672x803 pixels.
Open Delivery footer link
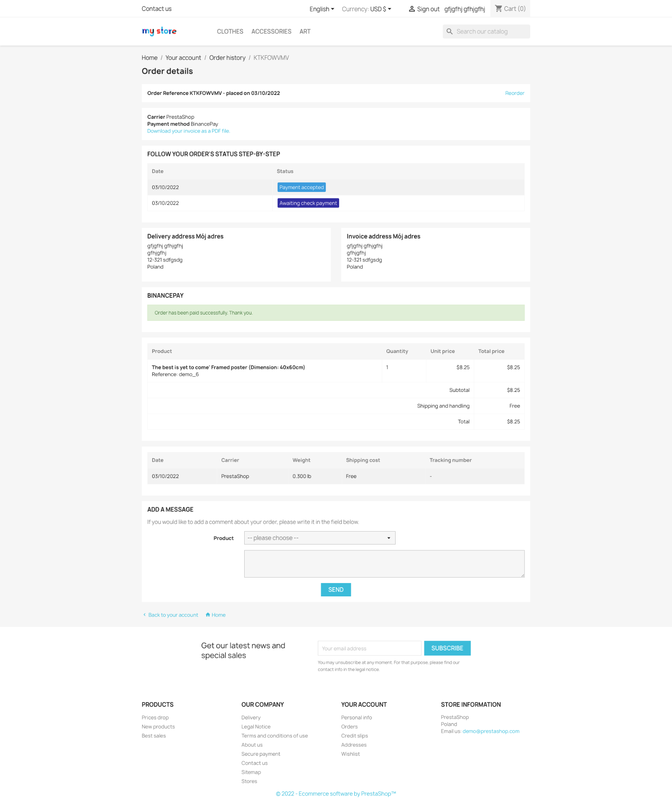pos(251,718)
